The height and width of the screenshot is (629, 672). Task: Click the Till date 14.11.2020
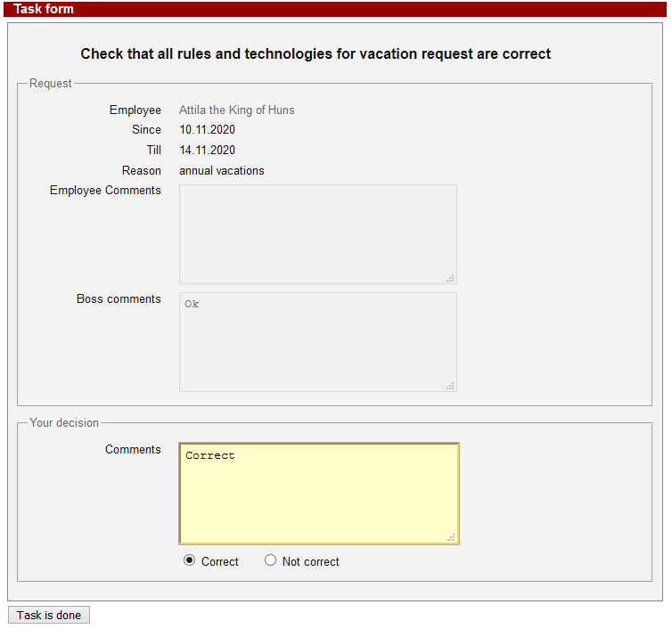[207, 151]
